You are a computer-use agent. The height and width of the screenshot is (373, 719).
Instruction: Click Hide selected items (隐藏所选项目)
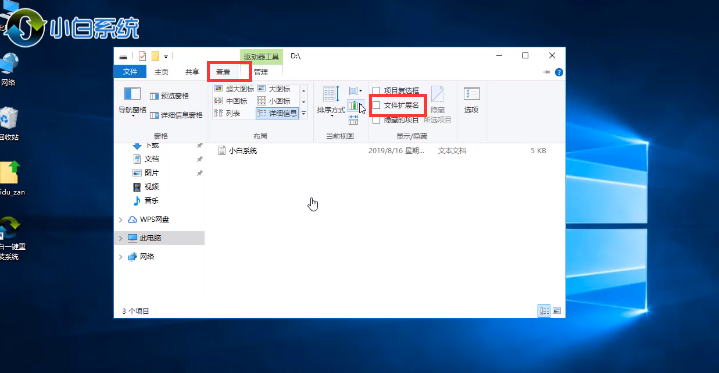click(x=437, y=105)
